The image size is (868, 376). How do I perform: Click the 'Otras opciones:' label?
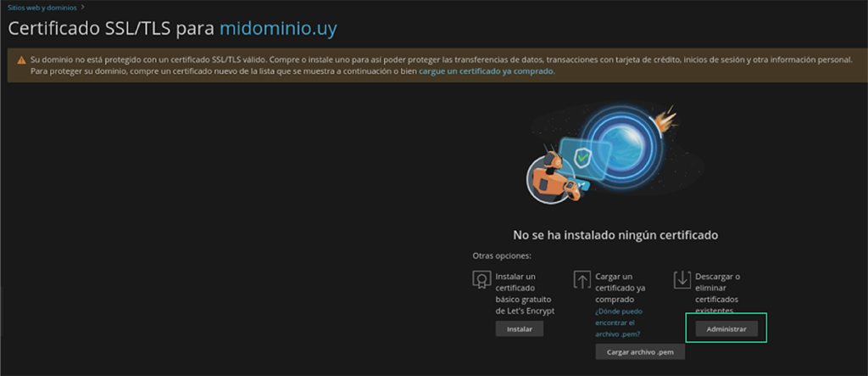click(502, 255)
